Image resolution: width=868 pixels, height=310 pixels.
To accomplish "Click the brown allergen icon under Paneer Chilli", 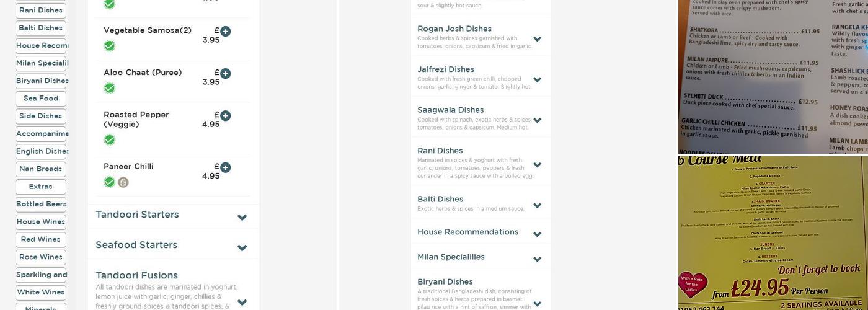I will 123,182.
